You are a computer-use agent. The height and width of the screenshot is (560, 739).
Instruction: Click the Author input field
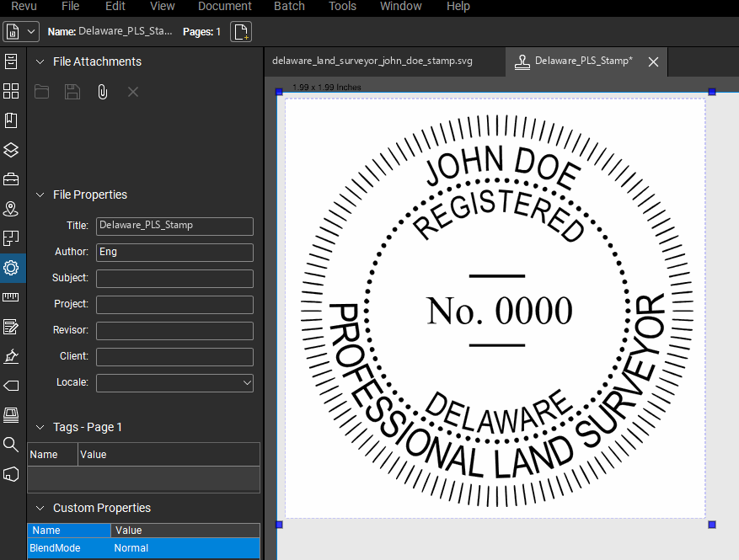pos(175,253)
